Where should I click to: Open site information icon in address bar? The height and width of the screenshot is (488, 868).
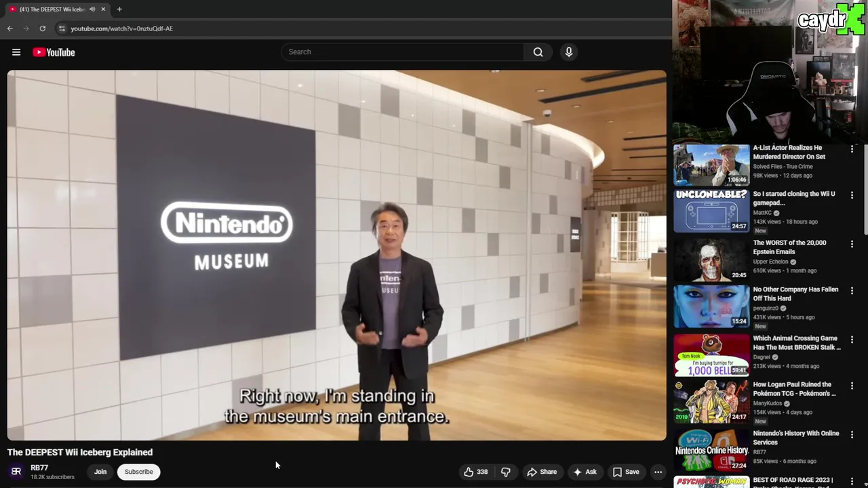[x=62, y=28]
